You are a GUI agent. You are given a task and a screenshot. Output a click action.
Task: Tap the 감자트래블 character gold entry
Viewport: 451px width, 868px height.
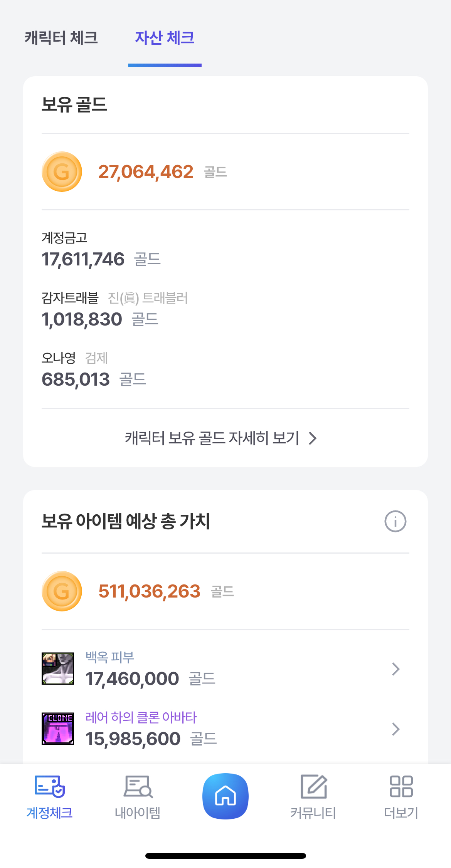(x=100, y=310)
